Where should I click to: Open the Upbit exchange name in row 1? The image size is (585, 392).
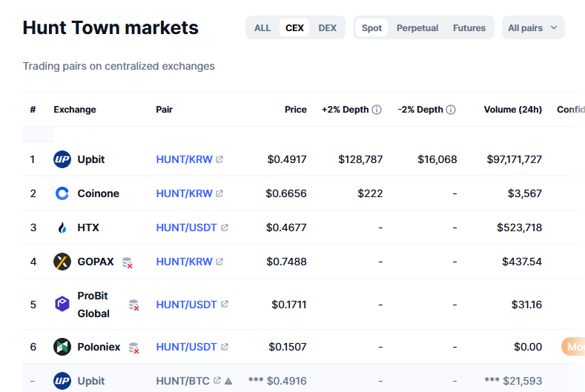(91, 159)
